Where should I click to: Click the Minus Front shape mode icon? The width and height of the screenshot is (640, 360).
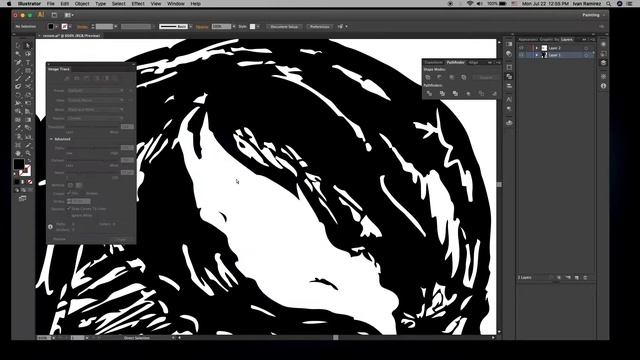pyautogui.click(x=440, y=77)
